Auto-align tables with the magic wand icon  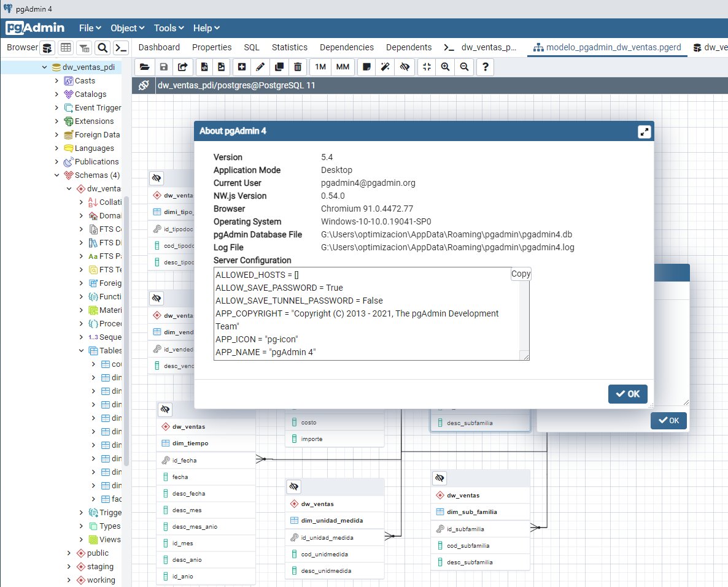[x=385, y=67]
